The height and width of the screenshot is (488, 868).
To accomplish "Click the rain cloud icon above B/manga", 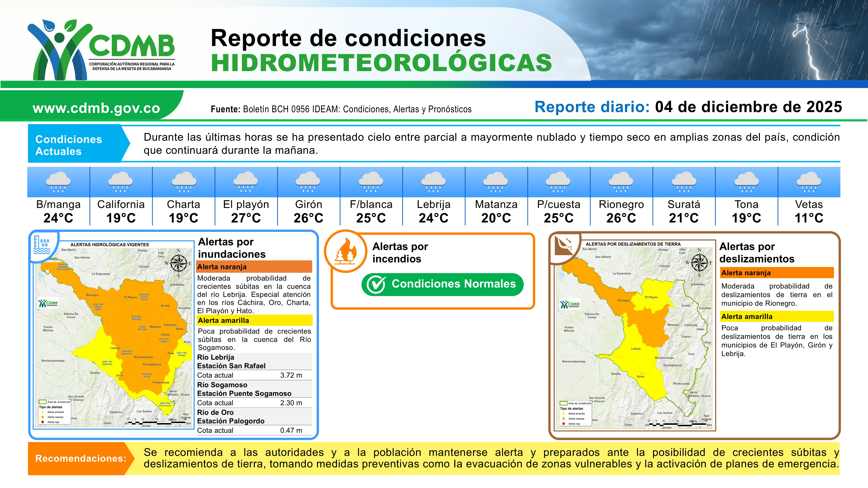I will click(x=58, y=182).
